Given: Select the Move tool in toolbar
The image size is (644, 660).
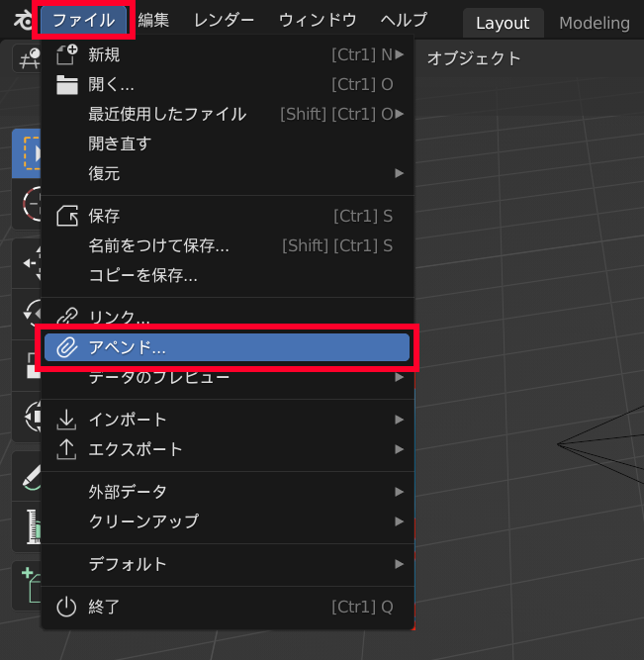Looking at the screenshot, I should pos(27,263).
